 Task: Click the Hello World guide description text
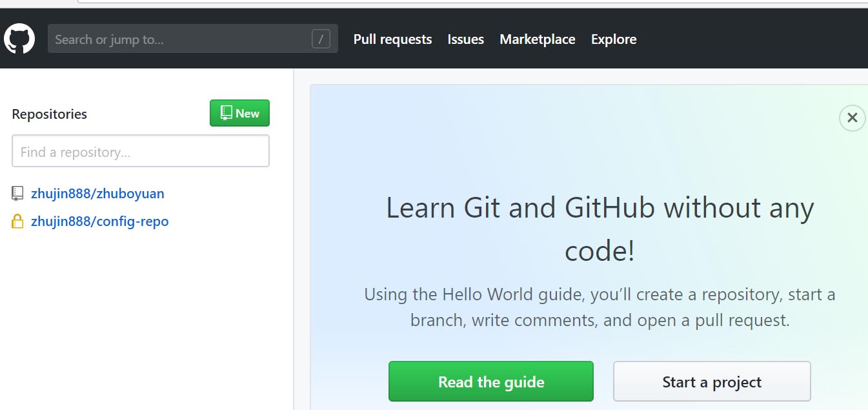[600, 307]
